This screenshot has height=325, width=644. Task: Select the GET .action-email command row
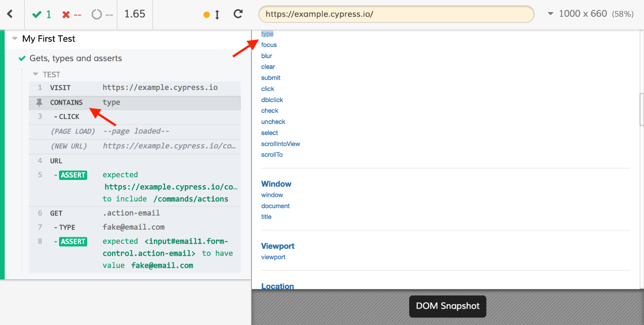(134, 213)
